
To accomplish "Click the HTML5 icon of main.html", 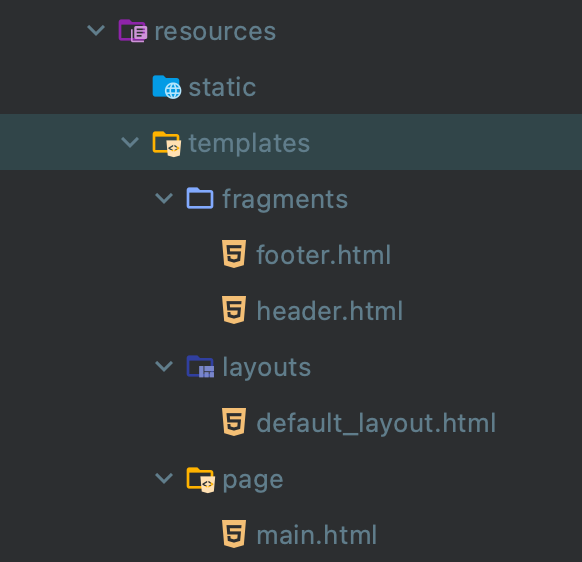I will (x=234, y=534).
